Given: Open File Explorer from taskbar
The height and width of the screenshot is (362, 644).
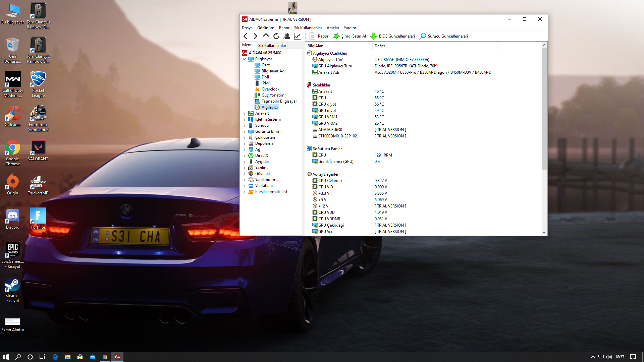Looking at the screenshot, I should [x=67, y=357].
